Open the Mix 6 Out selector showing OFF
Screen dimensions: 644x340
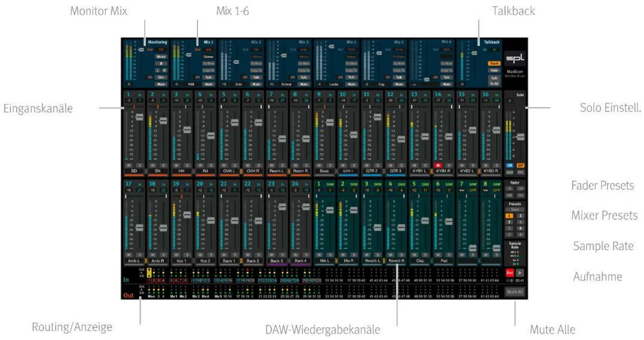pyautogui.click(x=446, y=49)
